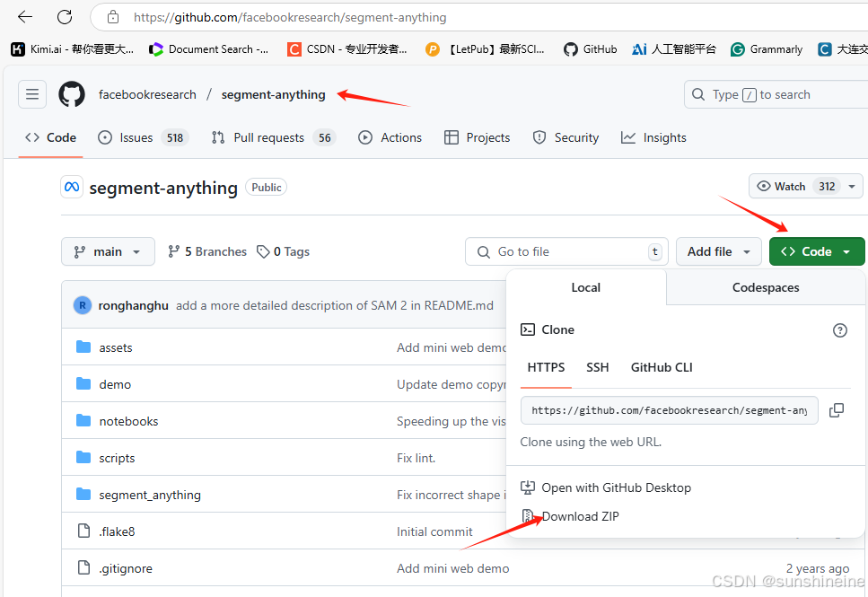Image resolution: width=868 pixels, height=597 pixels.
Task: Open the Projects tab
Action: (477, 137)
